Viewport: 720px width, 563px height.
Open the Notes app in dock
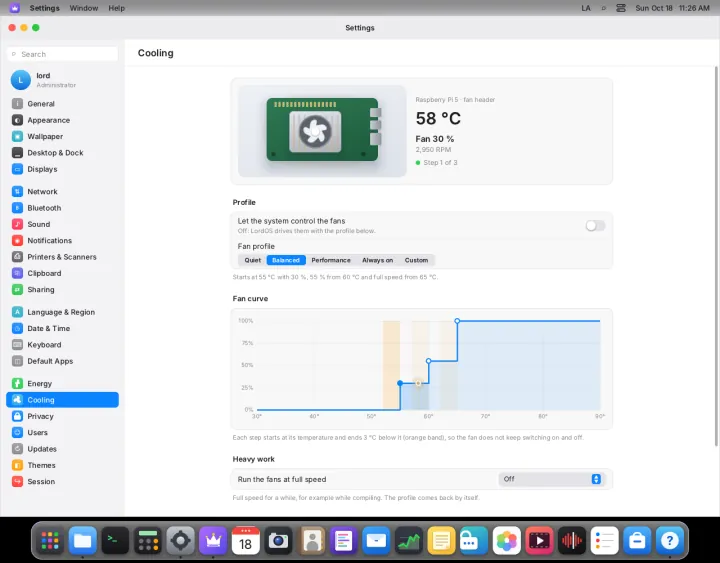click(x=441, y=540)
